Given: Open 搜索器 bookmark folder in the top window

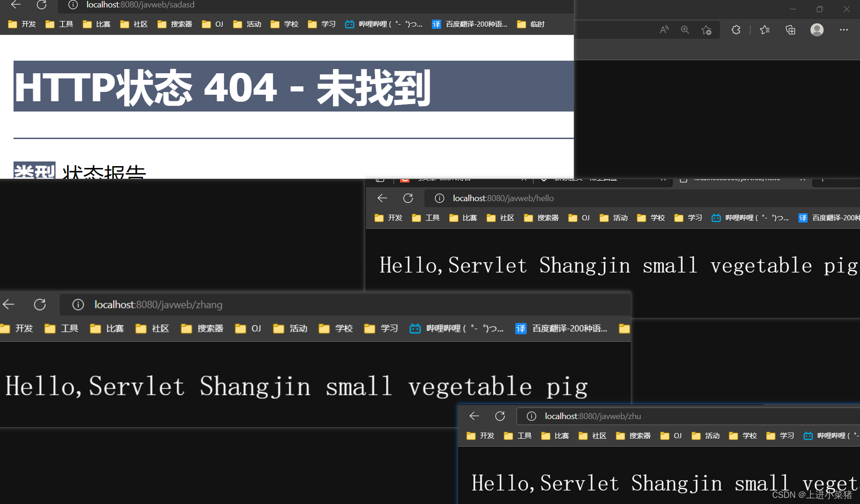Looking at the screenshot, I should [x=175, y=24].
